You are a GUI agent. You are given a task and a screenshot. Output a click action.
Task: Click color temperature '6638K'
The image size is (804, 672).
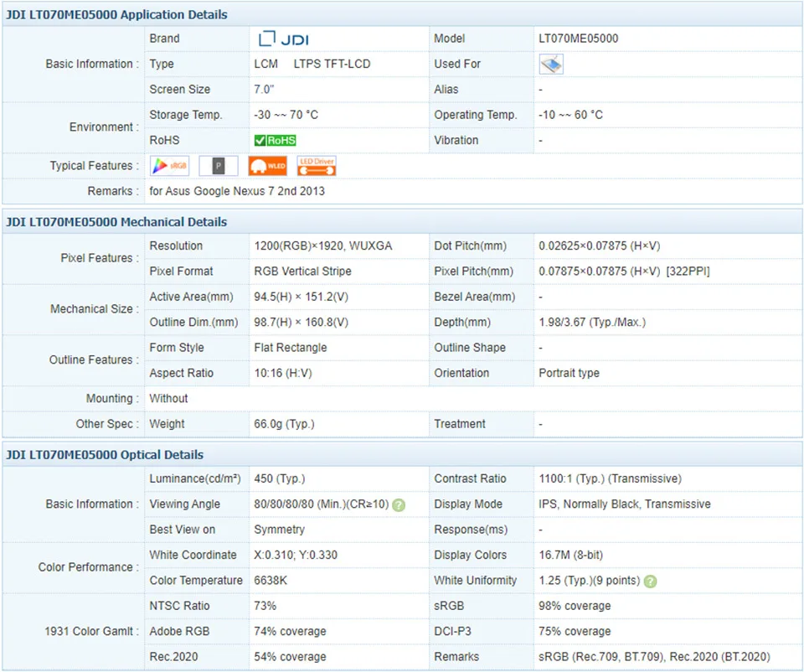pyautogui.click(x=271, y=581)
